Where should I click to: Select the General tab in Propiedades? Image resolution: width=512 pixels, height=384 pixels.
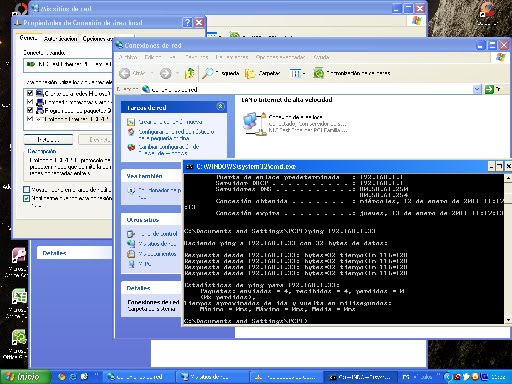[x=28, y=38]
